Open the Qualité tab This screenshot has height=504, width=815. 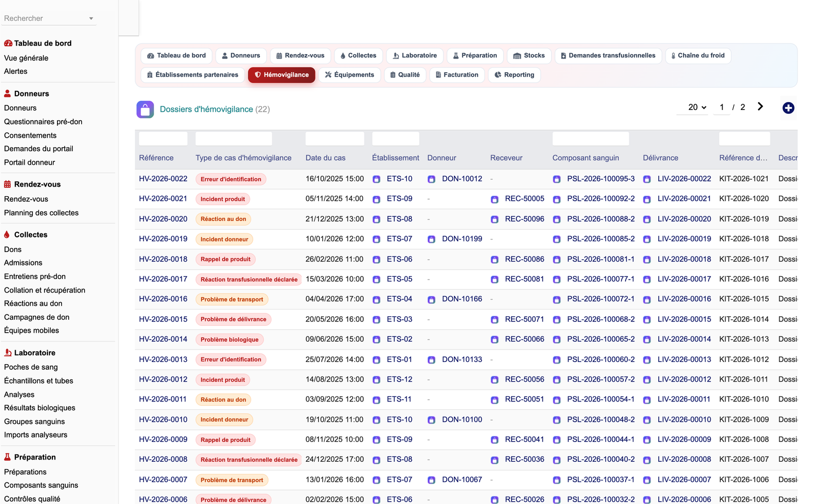coord(405,74)
